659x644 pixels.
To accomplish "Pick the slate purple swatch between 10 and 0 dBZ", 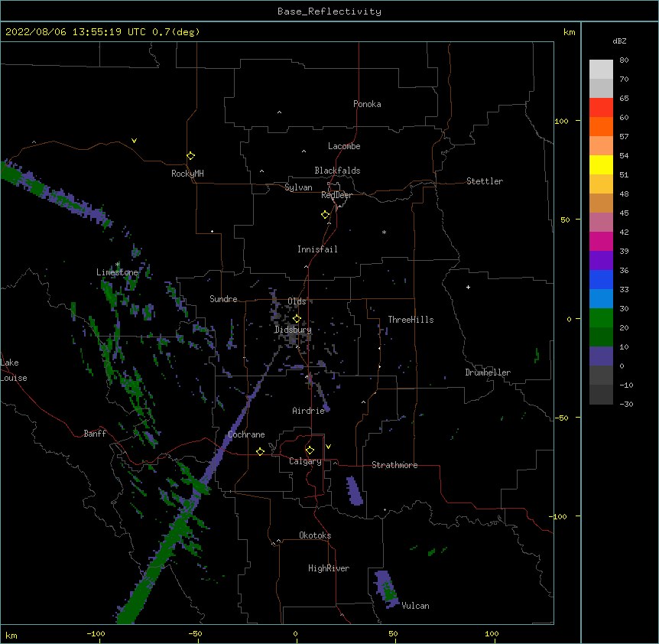I will pos(601,356).
